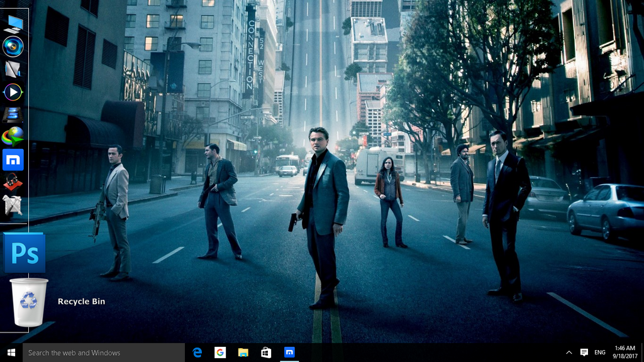This screenshot has height=362, width=644.
Task: Launch the camera lens app in the dock
Action: pyautogui.click(x=13, y=47)
